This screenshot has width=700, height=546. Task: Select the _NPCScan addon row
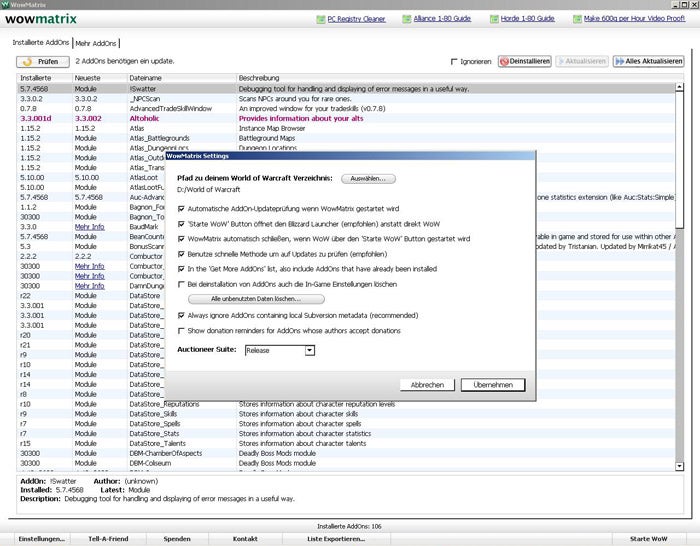[346, 99]
